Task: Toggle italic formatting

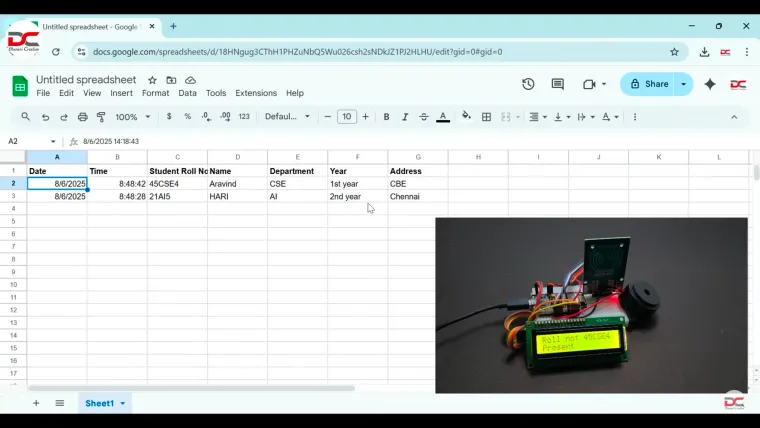Action: pyautogui.click(x=405, y=117)
